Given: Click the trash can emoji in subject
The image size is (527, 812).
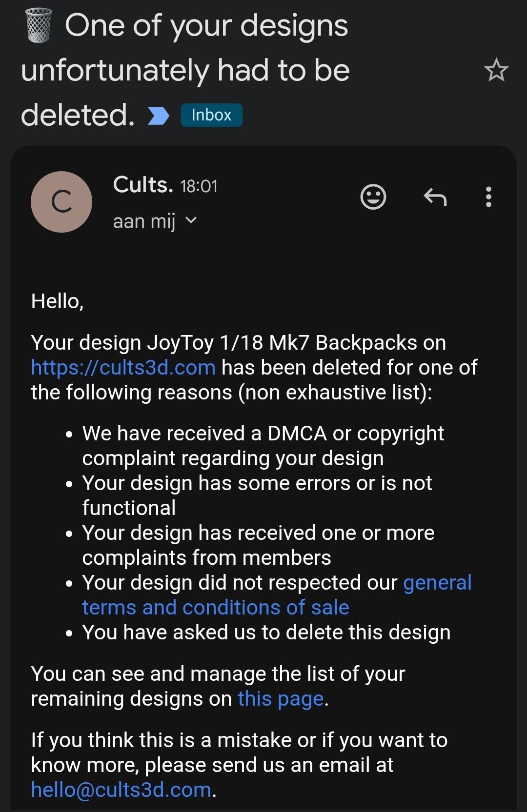Looking at the screenshot, I should (39, 25).
